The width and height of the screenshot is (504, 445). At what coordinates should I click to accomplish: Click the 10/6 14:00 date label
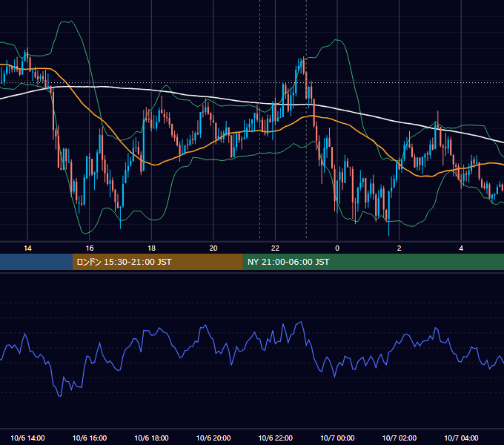coord(27,438)
